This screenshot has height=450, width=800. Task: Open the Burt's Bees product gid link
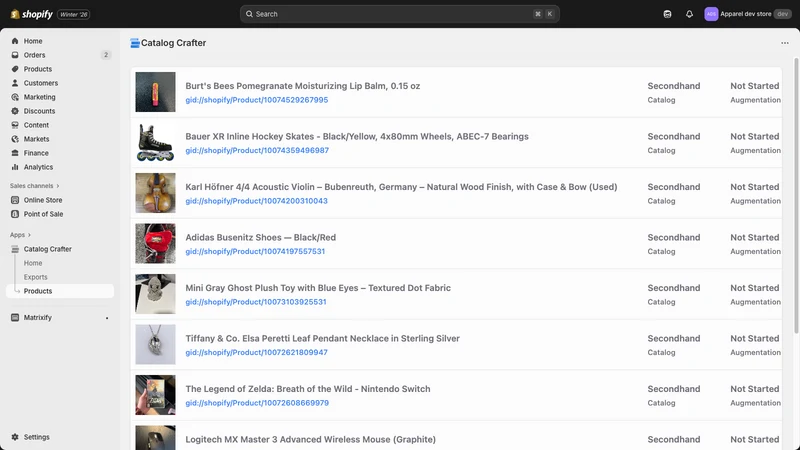click(x=257, y=100)
